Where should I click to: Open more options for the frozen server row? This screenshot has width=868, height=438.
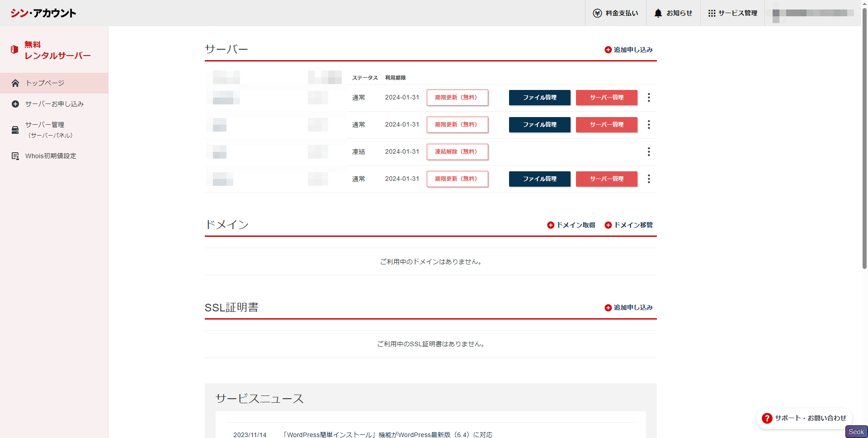pyautogui.click(x=649, y=152)
